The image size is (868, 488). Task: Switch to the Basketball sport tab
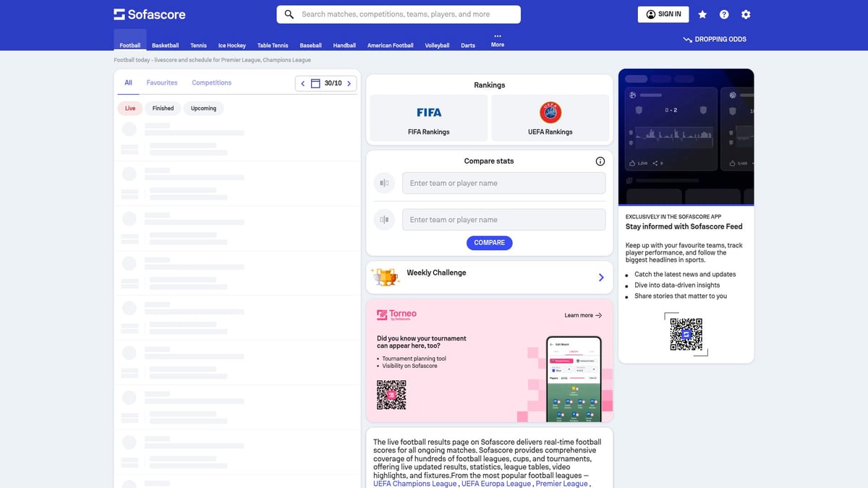pos(165,45)
